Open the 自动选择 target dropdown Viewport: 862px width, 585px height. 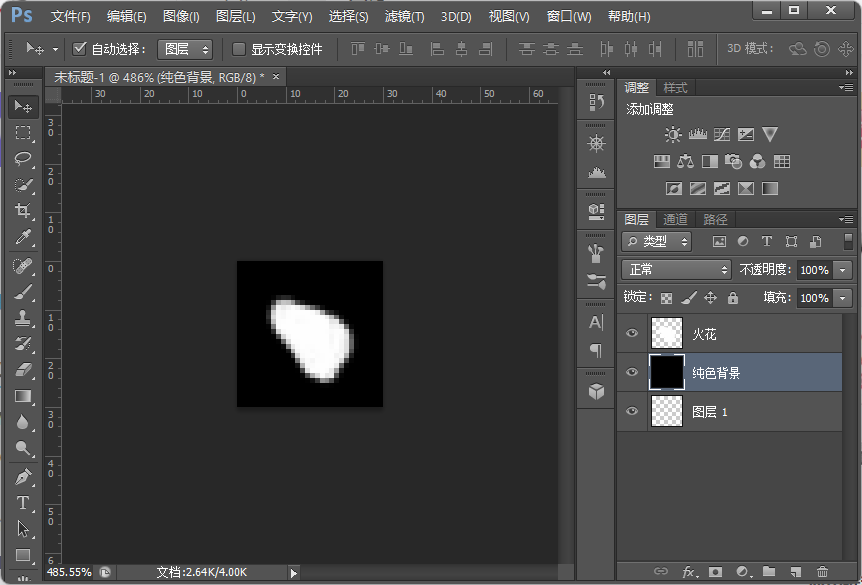[185, 49]
